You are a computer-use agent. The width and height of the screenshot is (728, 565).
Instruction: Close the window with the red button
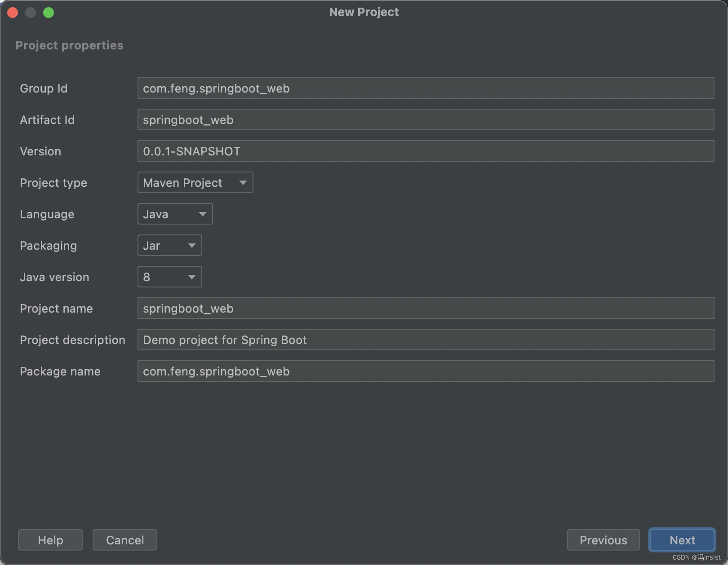13,13
